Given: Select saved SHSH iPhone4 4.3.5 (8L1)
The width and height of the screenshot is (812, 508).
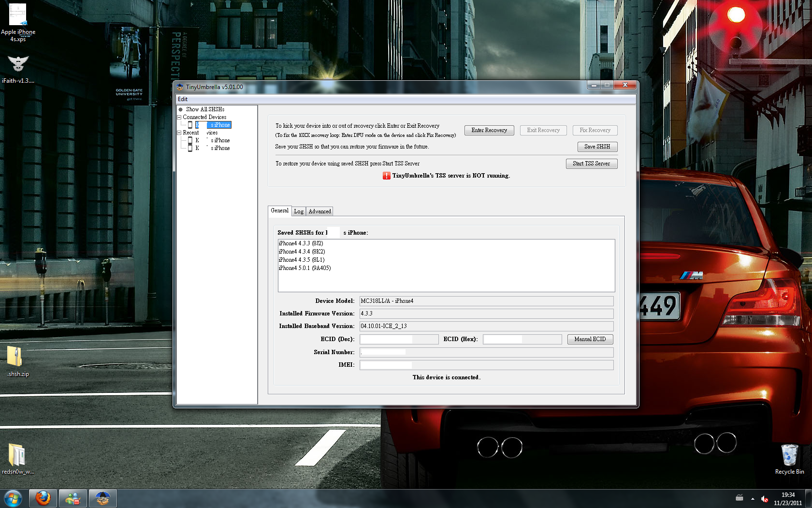Looking at the screenshot, I should 302,260.
